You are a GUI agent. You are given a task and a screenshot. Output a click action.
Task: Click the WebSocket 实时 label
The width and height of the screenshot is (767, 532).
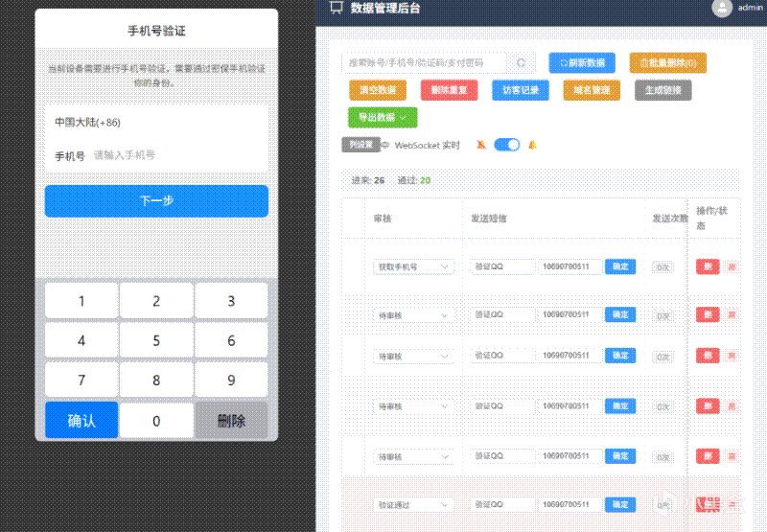click(x=427, y=146)
